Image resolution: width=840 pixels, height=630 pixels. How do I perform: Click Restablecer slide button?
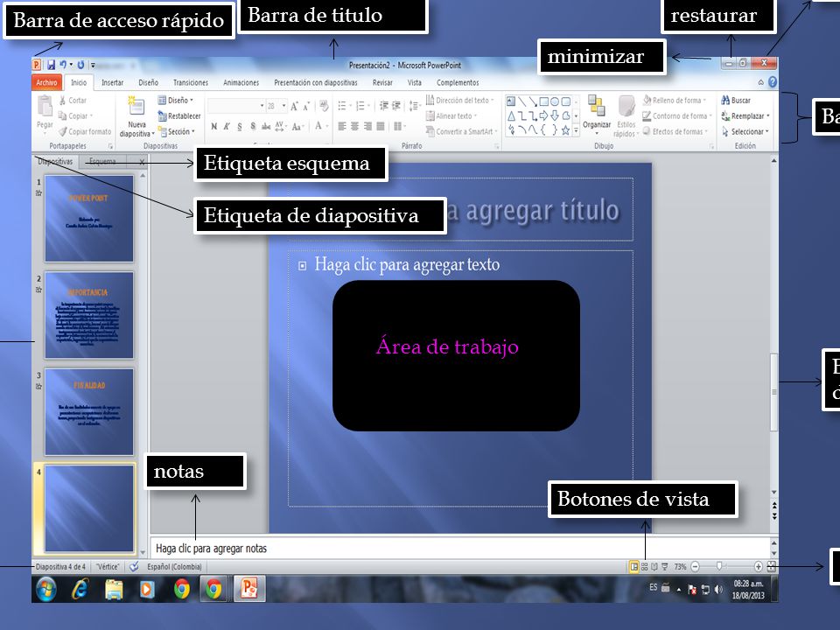[x=178, y=115]
